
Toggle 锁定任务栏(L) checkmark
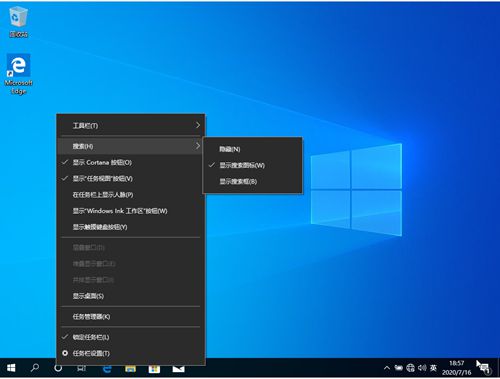click(x=131, y=337)
